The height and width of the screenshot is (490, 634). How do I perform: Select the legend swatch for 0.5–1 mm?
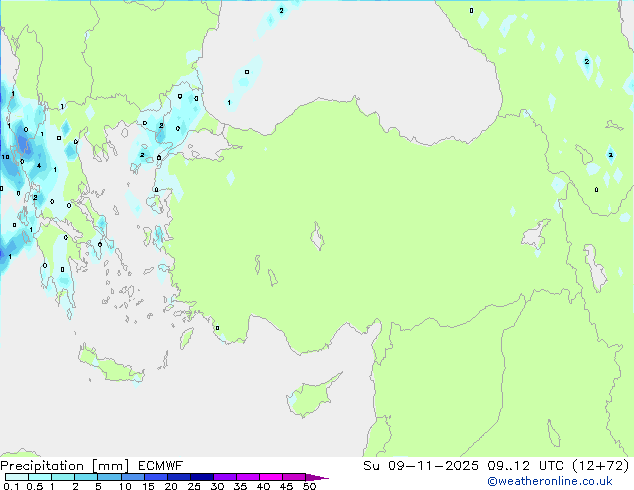(40, 477)
